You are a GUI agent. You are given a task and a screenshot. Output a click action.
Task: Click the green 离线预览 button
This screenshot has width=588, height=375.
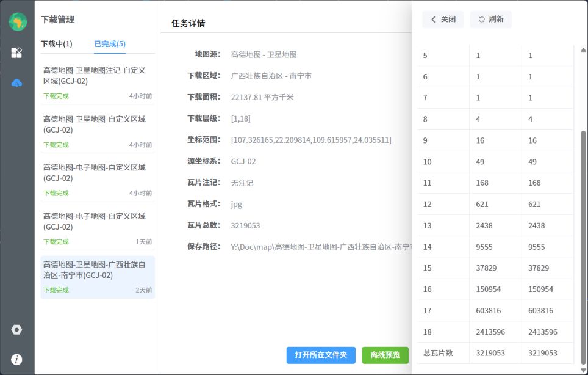click(385, 355)
